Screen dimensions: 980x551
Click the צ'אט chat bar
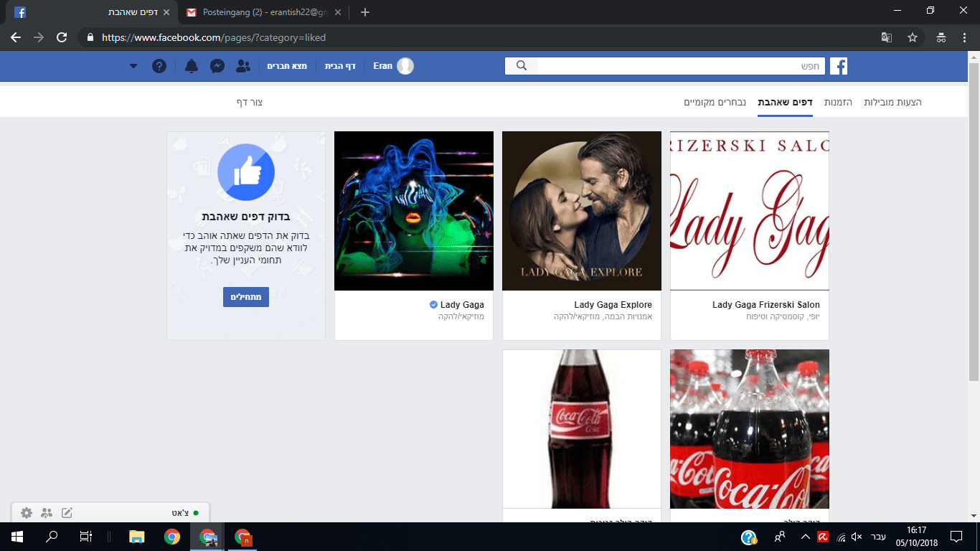(111, 512)
